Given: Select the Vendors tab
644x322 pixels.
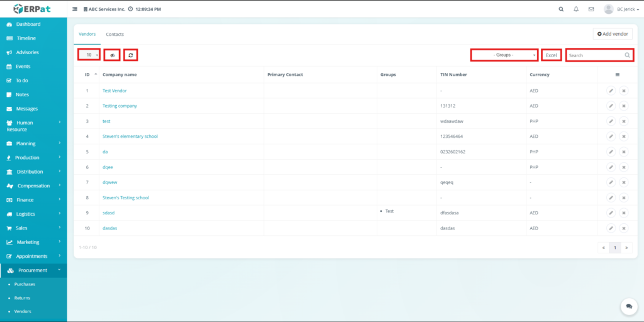Looking at the screenshot, I should coord(87,34).
